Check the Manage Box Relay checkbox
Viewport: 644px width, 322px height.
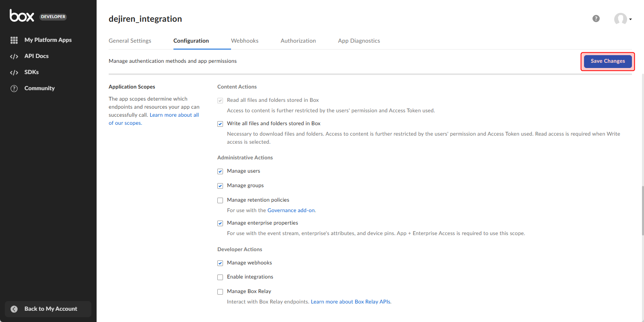[220, 292]
